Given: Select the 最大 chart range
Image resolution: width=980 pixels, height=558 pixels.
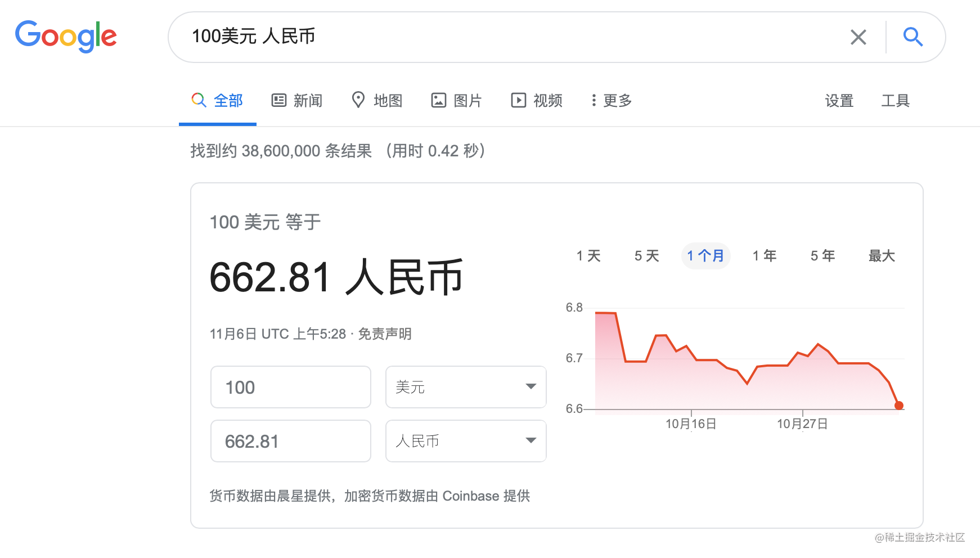Looking at the screenshot, I should click(882, 256).
